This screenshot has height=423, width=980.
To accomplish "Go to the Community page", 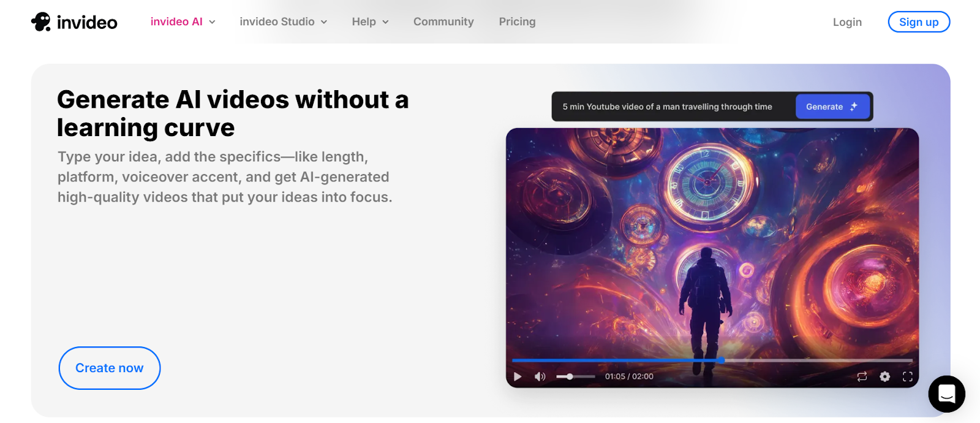I will 443,21.
